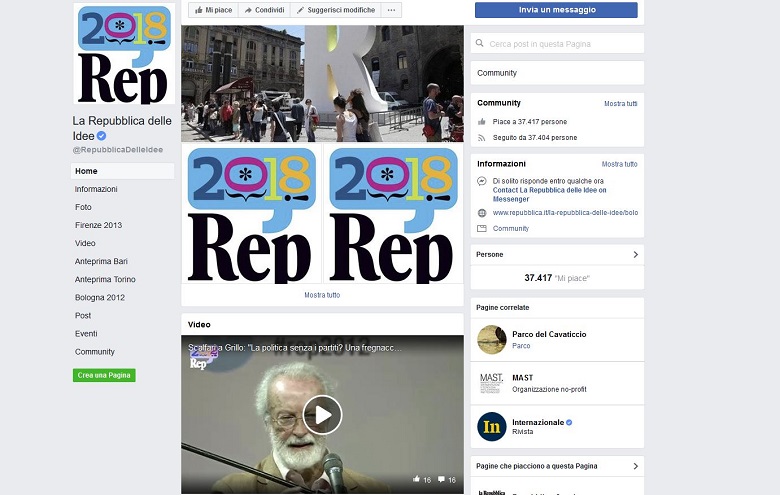The image size is (780, 495).
Task: Click the Community link in Informazioni
Action: point(511,228)
